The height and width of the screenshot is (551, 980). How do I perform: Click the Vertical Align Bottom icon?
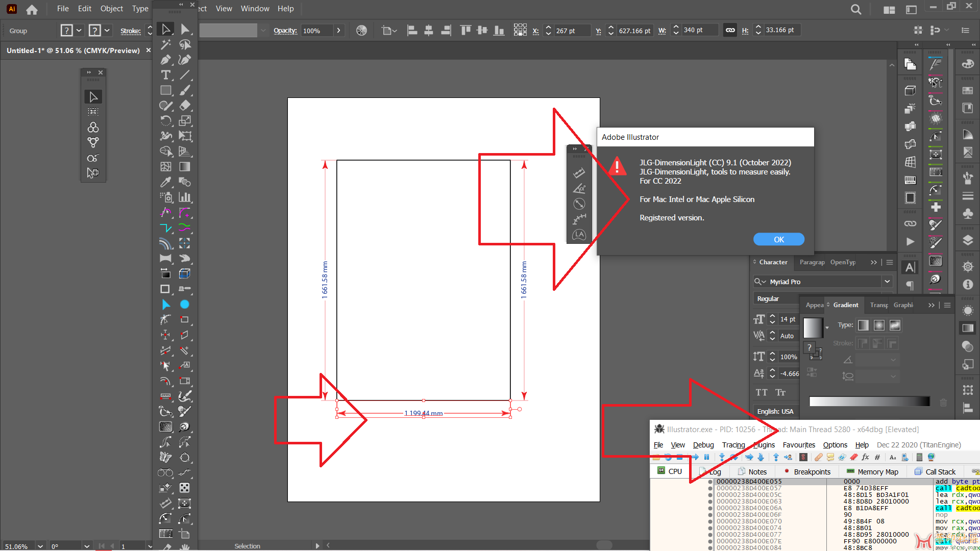(499, 31)
